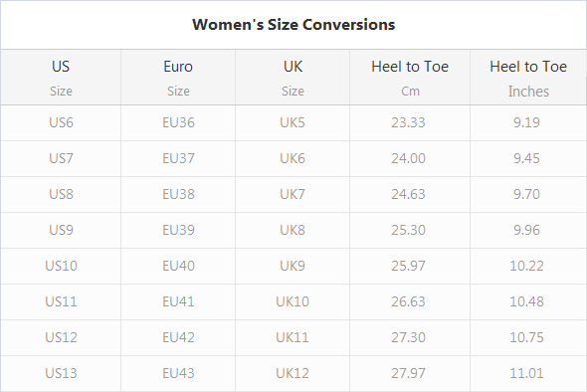Viewport: 587px width, 392px height.
Task: Select the EU40 cell
Action: click(x=178, y=266)
